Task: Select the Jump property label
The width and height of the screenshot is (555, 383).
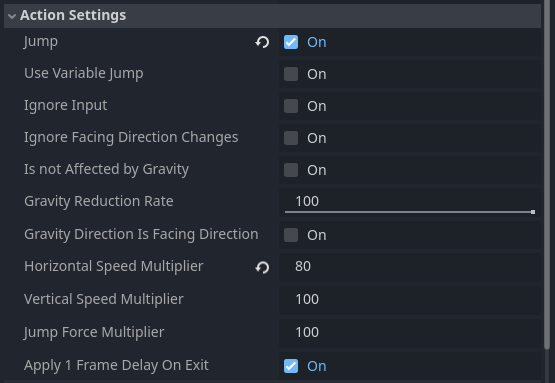Action: pos(41,42)
